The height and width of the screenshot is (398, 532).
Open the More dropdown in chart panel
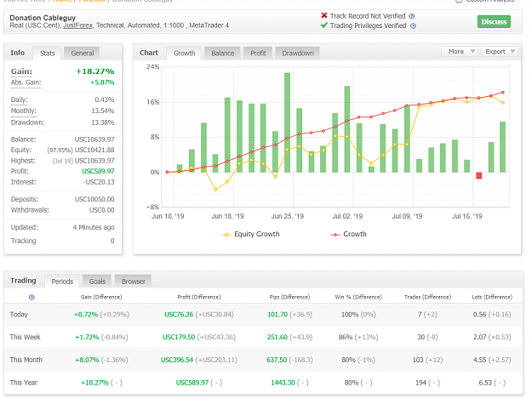[x=460, y=52]
